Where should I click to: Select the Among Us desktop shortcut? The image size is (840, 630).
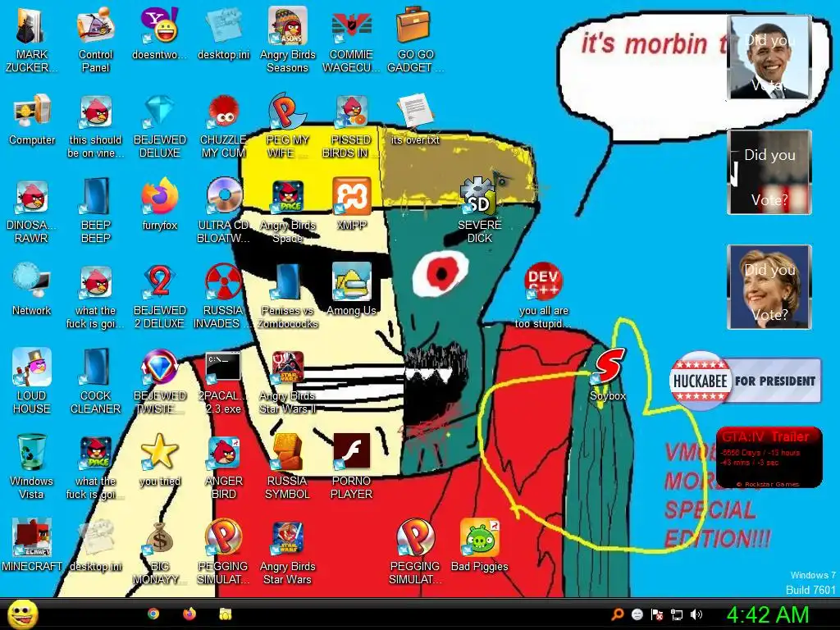pos(351,290)
